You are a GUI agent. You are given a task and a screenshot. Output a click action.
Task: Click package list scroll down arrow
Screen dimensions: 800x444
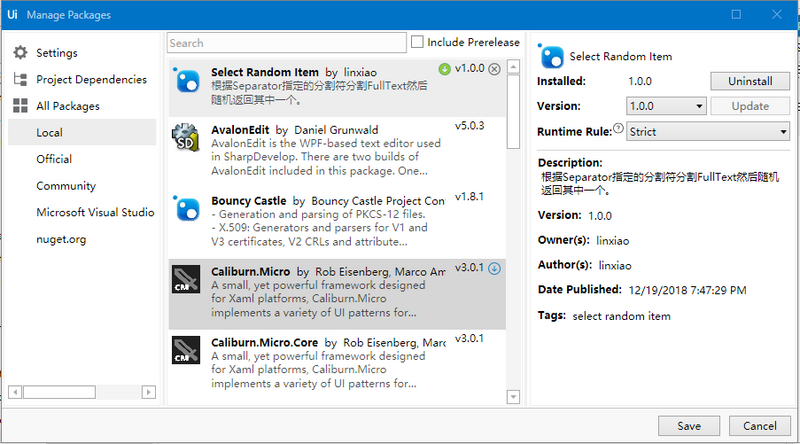[x=514, y=397]
